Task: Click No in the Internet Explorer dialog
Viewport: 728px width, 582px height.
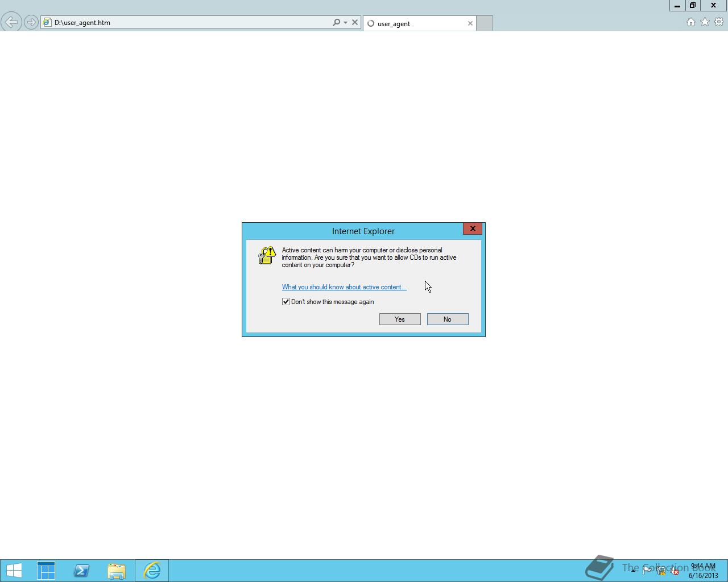Action: pyautogui.click(x=448, y=319)
